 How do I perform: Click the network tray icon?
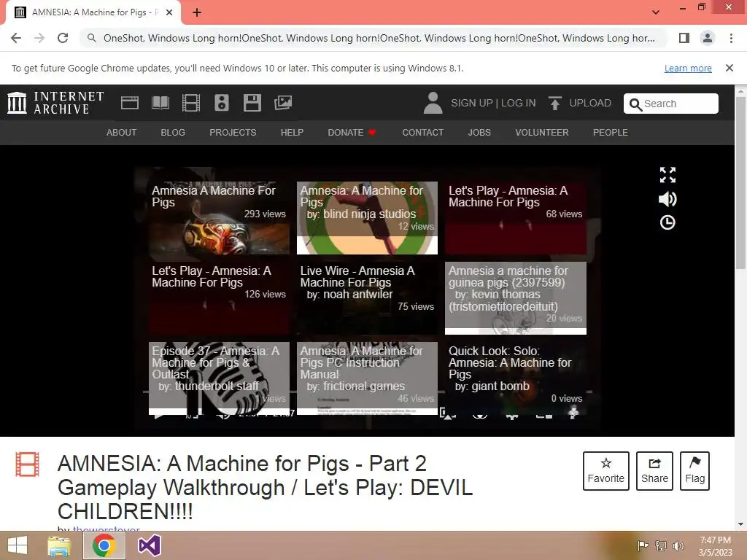661,545
